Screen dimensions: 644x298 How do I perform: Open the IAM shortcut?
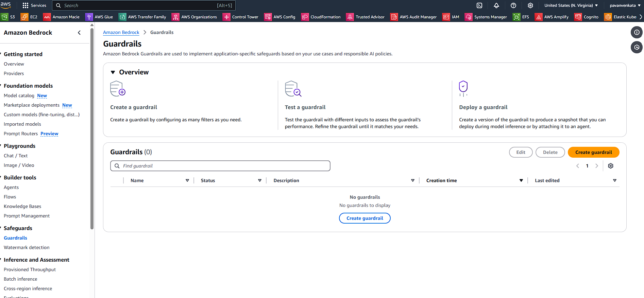click(451, 17)
